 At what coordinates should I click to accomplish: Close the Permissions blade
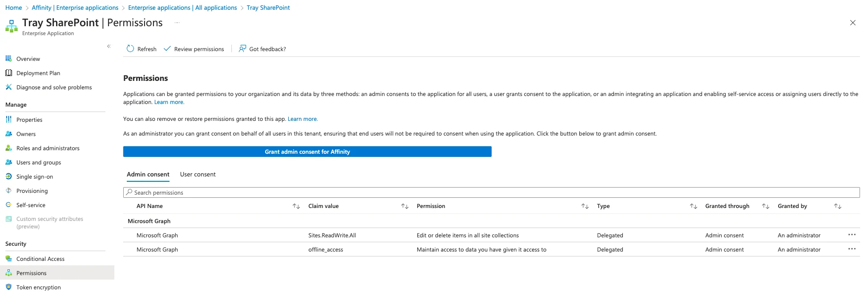point(852,23)
